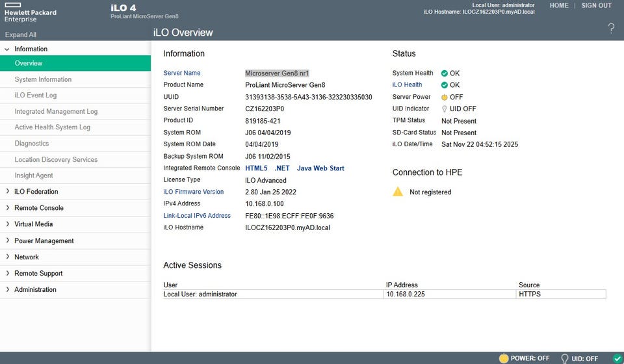Open System Information in the sidebar

(x=43, y=79)
